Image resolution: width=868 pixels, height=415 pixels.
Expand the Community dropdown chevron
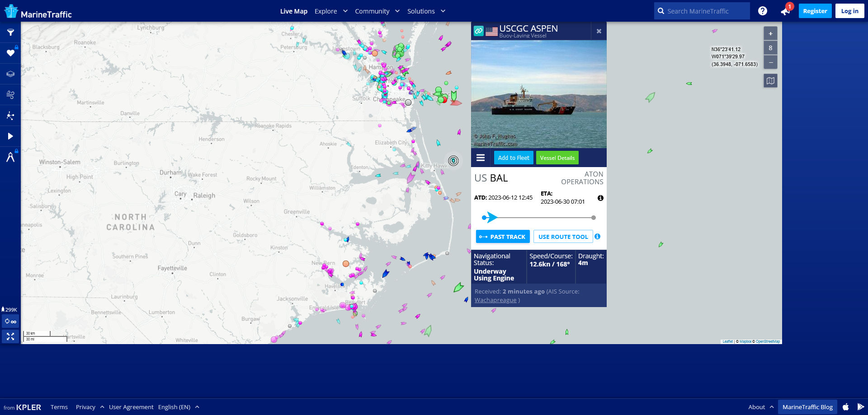397,11
